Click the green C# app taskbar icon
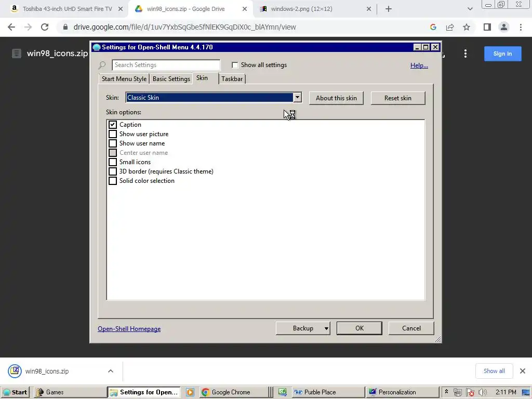The height and width of the screenshot is (399, 532). point(282,392)
